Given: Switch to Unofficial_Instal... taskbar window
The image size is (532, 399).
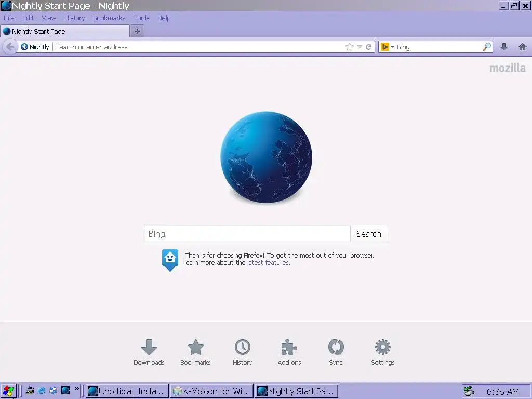Looking at the screenshot, I should [x=127, y=391].
